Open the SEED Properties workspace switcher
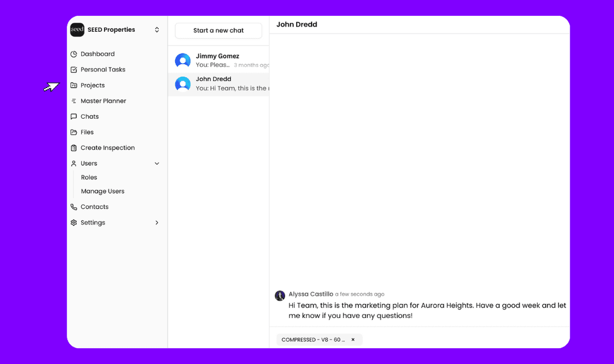The height and width of the screenshot is (364, 614). (157, 30)
